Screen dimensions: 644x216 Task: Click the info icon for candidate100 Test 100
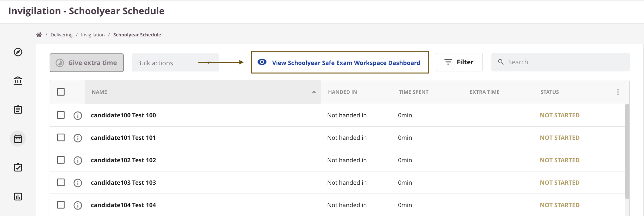pyautogui.click(x=78, y=116)
